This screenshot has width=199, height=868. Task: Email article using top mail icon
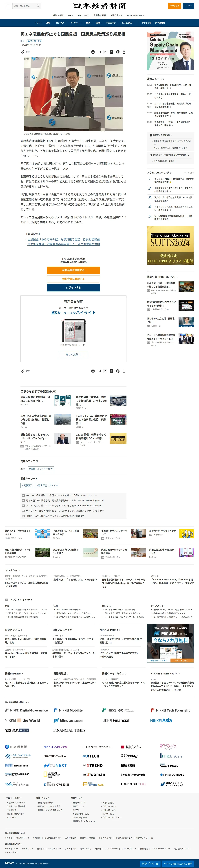click(x=99, y=52)
